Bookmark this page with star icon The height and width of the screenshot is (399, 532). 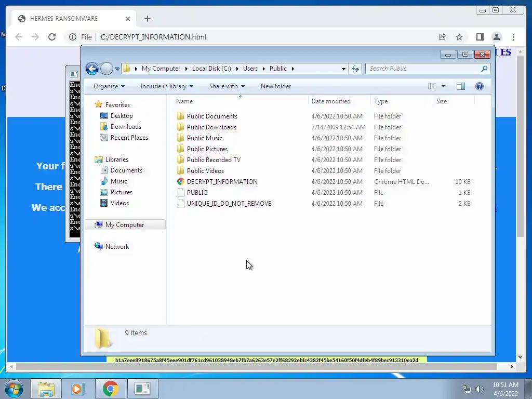pyautogui.click(x=459, y=37)
